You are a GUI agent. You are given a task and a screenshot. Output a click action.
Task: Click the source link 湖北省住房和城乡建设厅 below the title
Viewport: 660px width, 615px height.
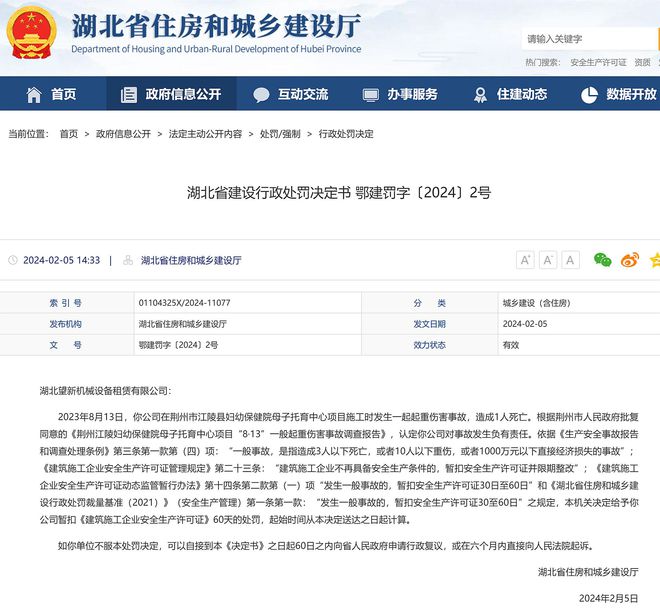click(x=191, y=260)
